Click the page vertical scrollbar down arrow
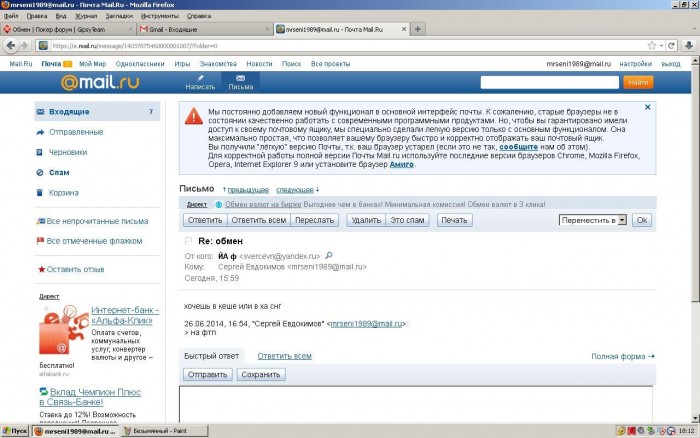 [x=696, y=418]
